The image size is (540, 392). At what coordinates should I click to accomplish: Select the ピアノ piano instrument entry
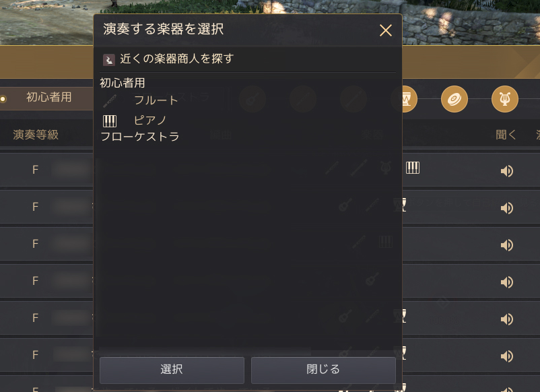149,120
